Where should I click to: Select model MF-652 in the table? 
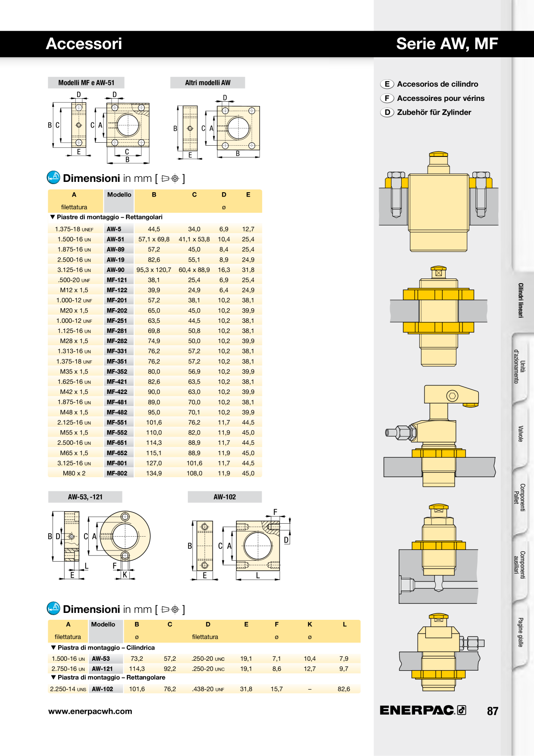pyautogui.click(x=119, y=453)
